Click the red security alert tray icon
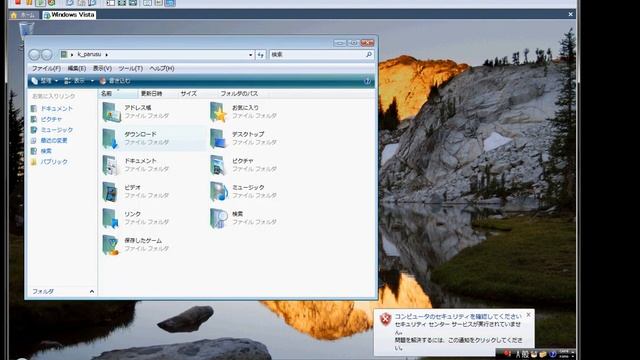The width and height of the screenshot is (640, 360). (507, 354)
